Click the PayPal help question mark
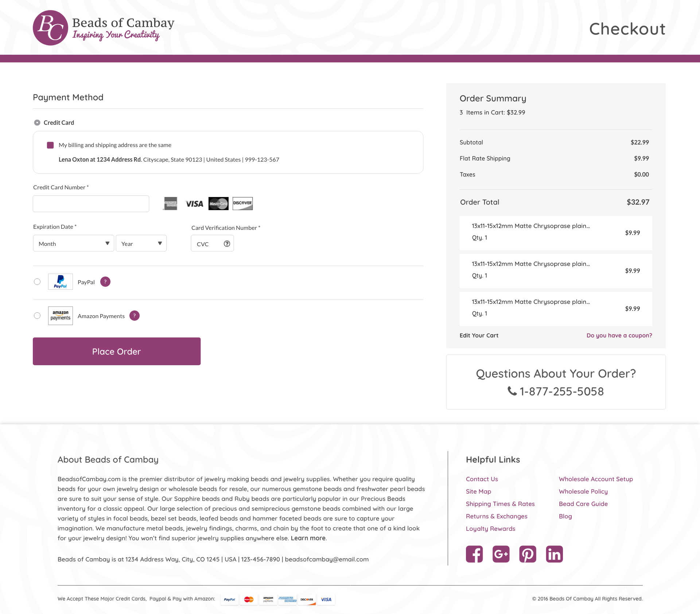 click(x=105, y=282)
